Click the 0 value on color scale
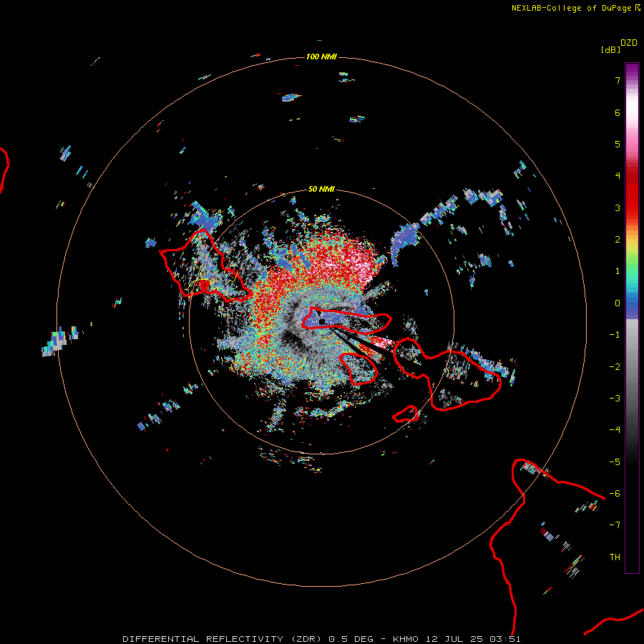 click(x=618, y=303)
